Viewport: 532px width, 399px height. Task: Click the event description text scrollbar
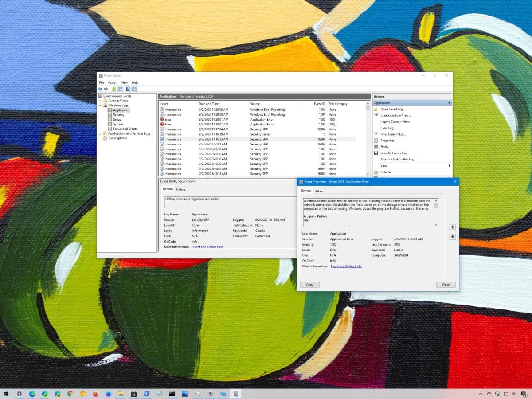tap(436, 212)
